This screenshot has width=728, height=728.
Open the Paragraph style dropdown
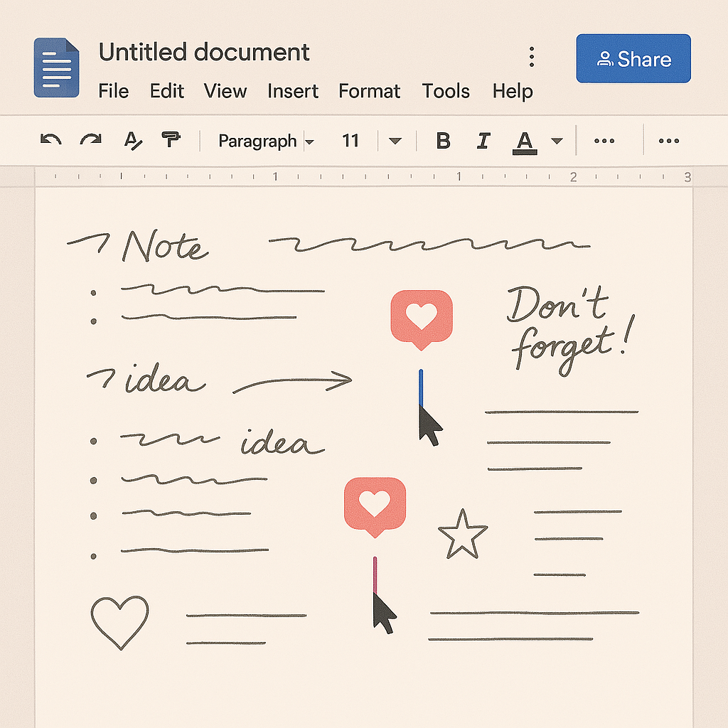click(266, 141)
